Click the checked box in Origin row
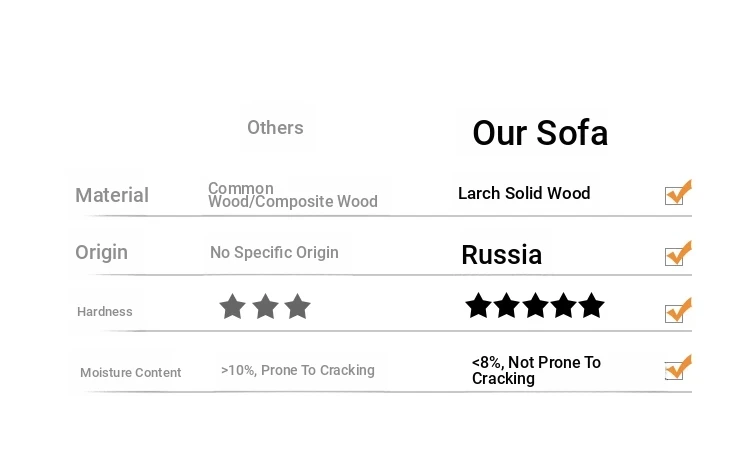This screenshot has height=474, width=750. (675, 255)
